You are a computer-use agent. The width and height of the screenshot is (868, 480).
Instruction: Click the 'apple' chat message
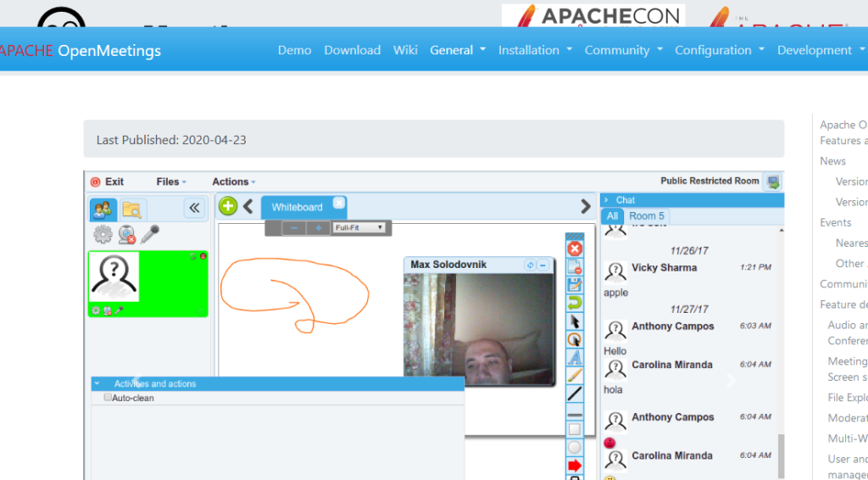[615, 293]
